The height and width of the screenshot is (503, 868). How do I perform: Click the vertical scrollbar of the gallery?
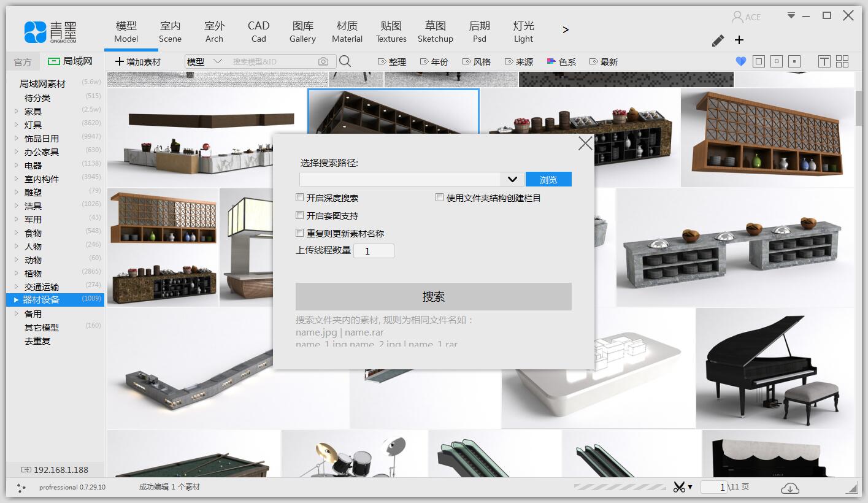tap(859, 108)
